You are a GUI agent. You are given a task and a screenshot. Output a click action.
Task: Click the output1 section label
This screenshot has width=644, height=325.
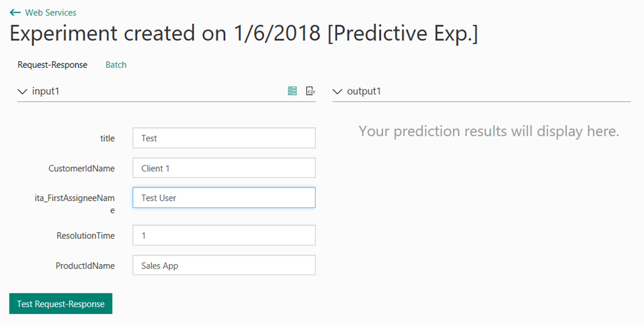point(364,91)
